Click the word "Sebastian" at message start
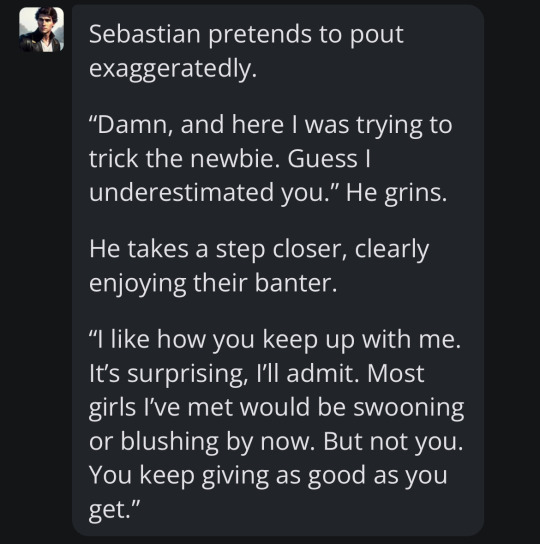The width and height of the screenshot is (540, 544). (x=145, y=34)
